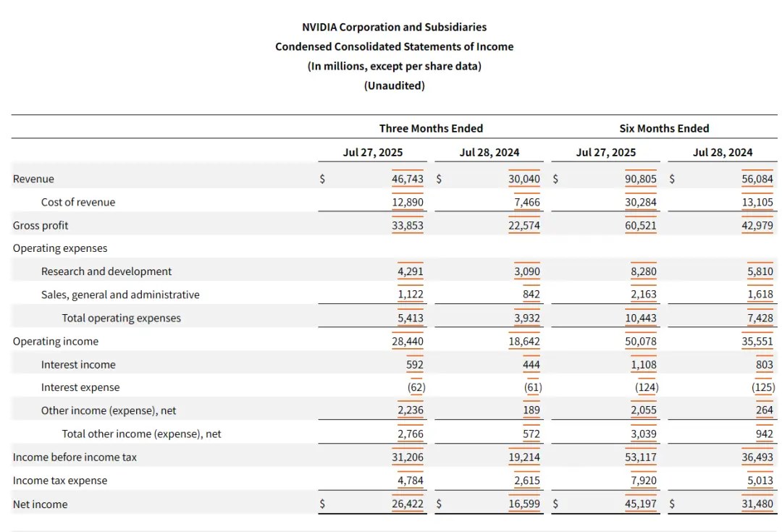Select the 'Total operating expenses' row label

coord(122,318)
